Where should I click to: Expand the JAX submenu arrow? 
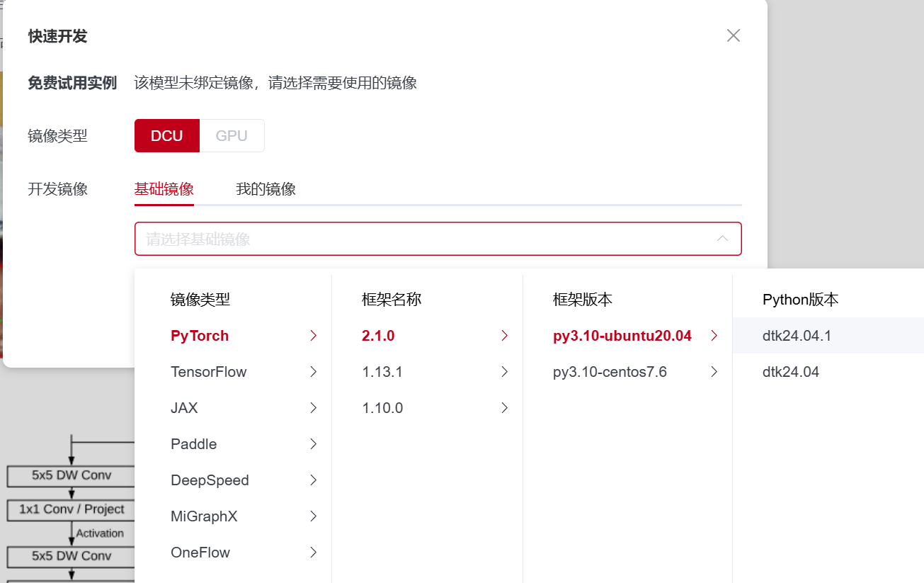coord(313,408)
